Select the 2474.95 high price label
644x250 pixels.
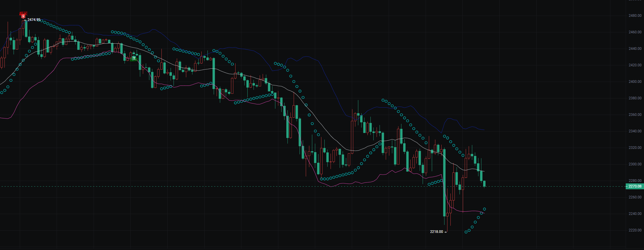point(34,20)
